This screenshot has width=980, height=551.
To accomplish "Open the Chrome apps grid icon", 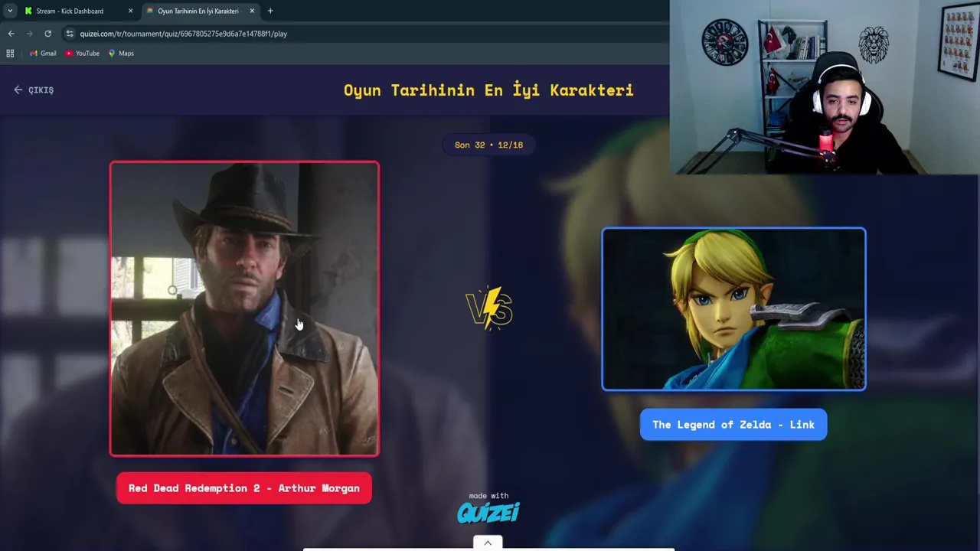I will point(10,54).
